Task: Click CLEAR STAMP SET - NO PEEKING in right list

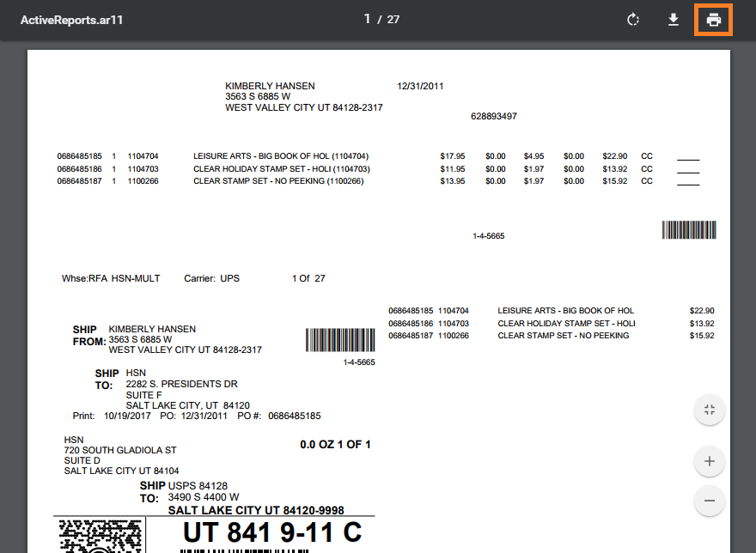Action: click(x=564, y=336)
